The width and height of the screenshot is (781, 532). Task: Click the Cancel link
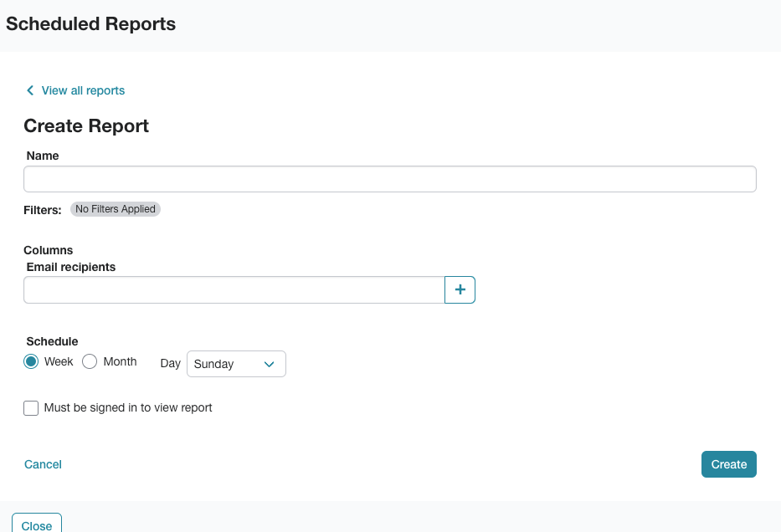click(43, 464)
